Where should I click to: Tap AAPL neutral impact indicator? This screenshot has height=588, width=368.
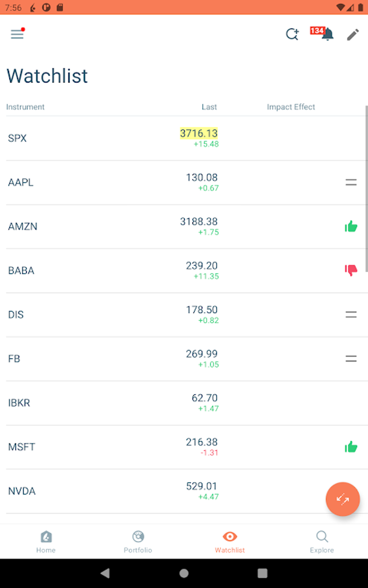click(x=351, y=182)
